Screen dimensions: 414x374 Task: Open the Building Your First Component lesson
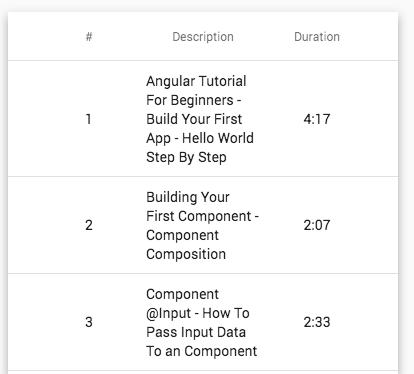202,225
